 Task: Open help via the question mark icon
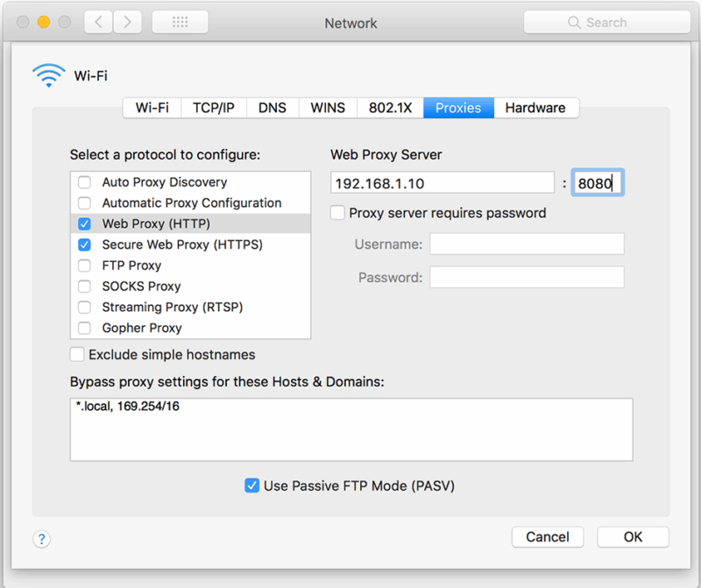pos(41,539)
